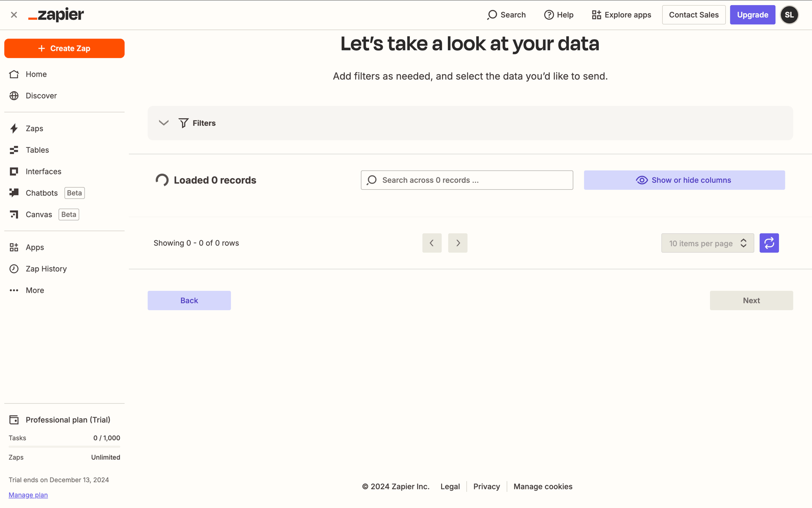Image resolution: width=812 pixels, height=508 pixels.
Task: Click the Tables icon in sidebar
Action: [14, 150]
